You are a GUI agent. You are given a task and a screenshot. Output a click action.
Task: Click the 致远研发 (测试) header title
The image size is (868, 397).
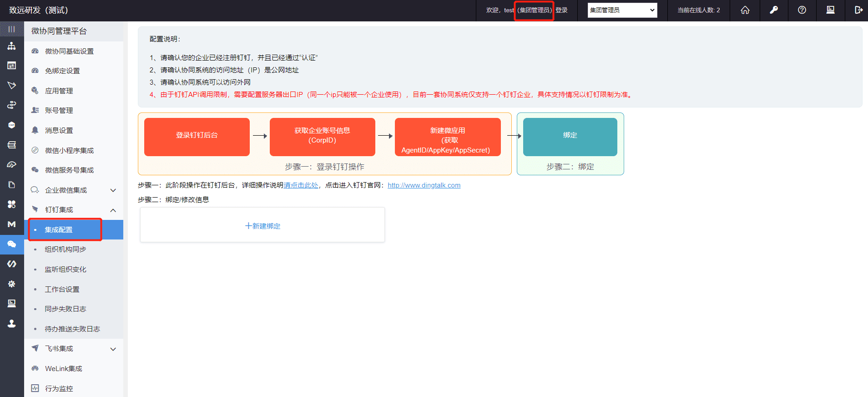[39, 10]
